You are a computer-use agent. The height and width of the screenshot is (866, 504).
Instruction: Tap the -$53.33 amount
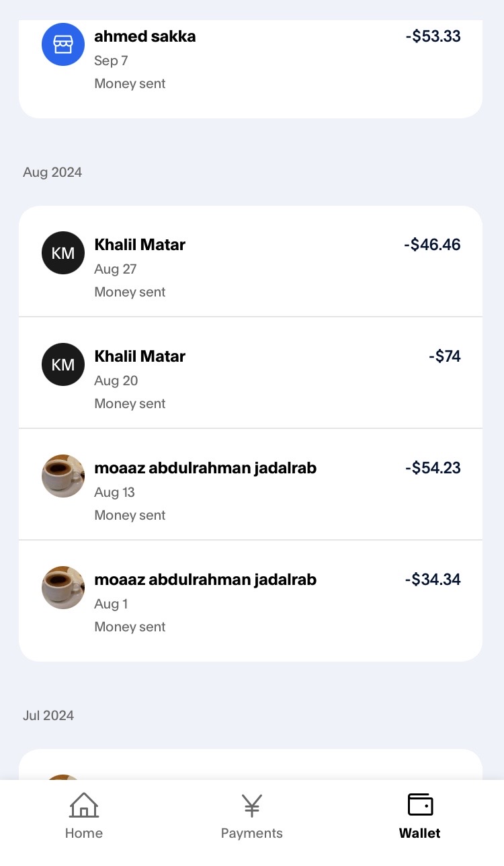(433, 36)
